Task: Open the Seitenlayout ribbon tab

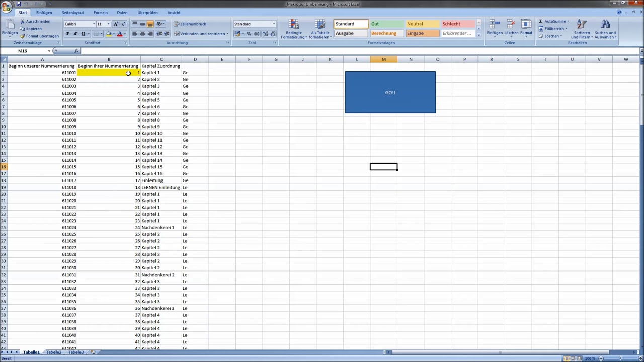Action: tap(73, 13)
